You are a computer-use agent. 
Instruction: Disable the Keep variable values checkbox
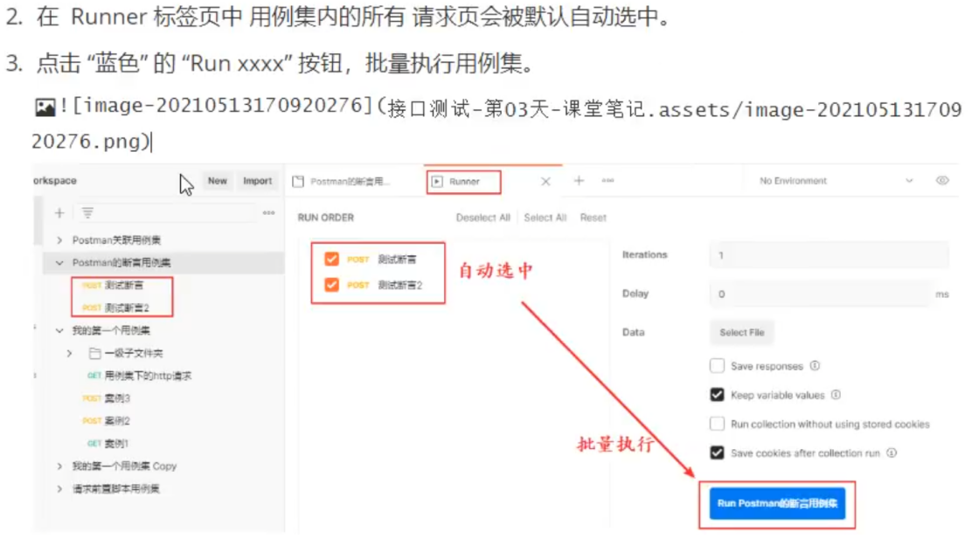(718, 395)
